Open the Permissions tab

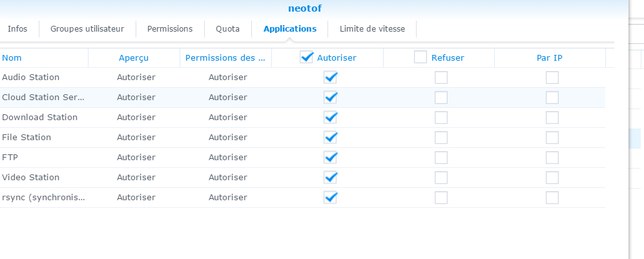pyautogui.click(x=170, y=29)
